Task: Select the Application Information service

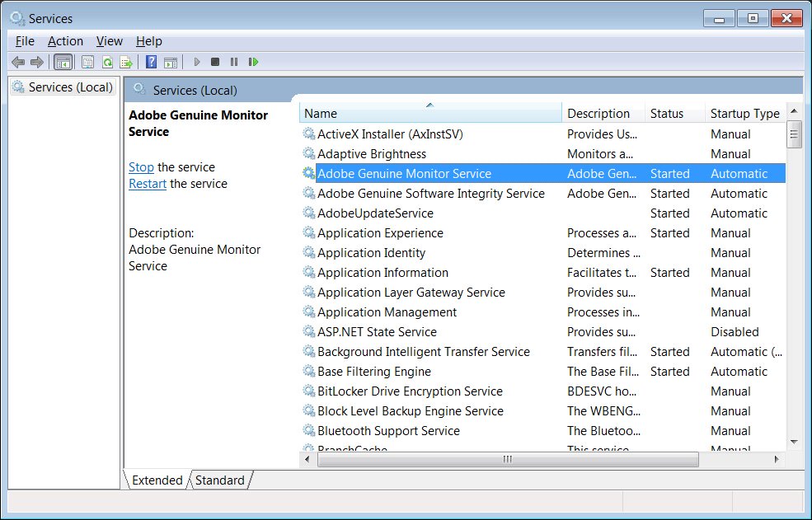Action: click(x=383, y=273)
